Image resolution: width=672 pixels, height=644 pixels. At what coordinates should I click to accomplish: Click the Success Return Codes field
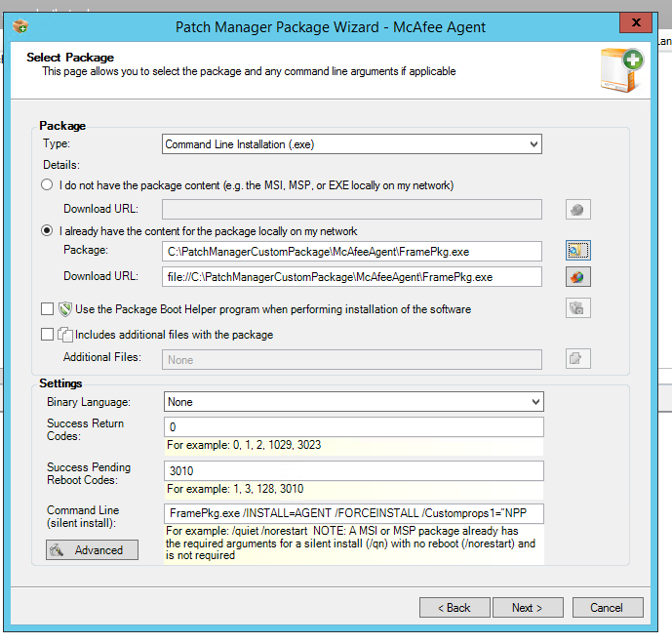click(x=354, y=427)
